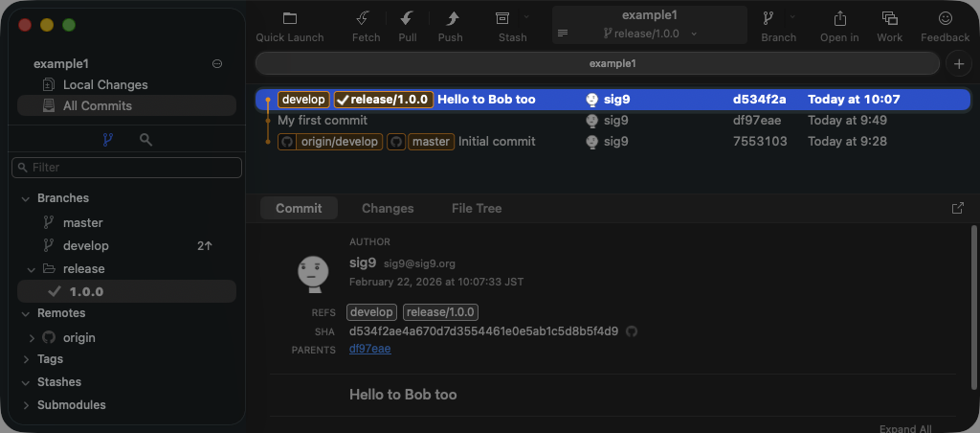Image resolution: width=980 pixels, height=433 pixels.
Task: Expand the origin remote
Action: [x=32, y=338]
